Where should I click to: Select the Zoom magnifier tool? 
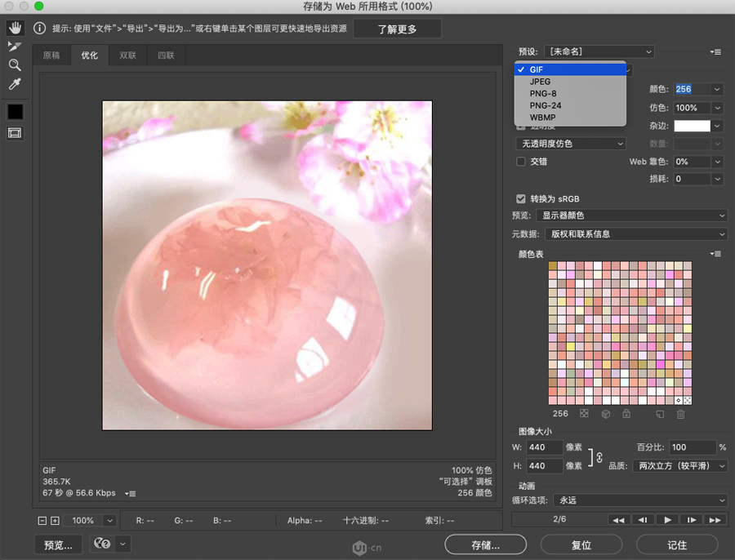[15, 65]
